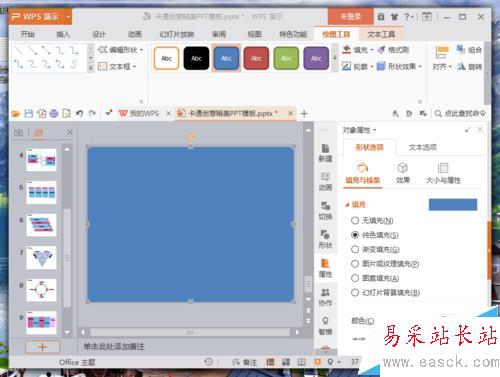Apply the black Abc shape style

click(196, 58)
